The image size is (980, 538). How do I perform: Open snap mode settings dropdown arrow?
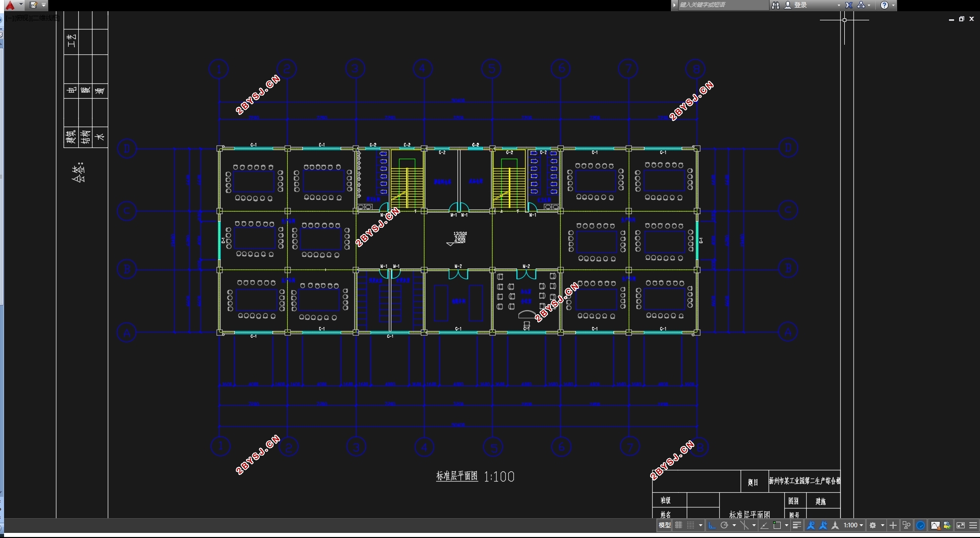[x=700, y=525]
